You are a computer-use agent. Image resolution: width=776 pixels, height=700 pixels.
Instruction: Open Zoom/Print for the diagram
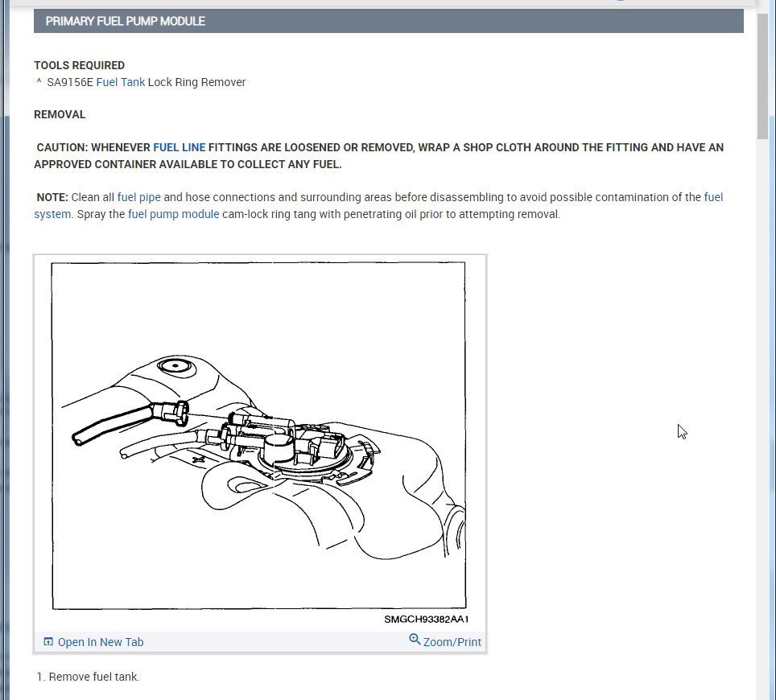point(452,642)
